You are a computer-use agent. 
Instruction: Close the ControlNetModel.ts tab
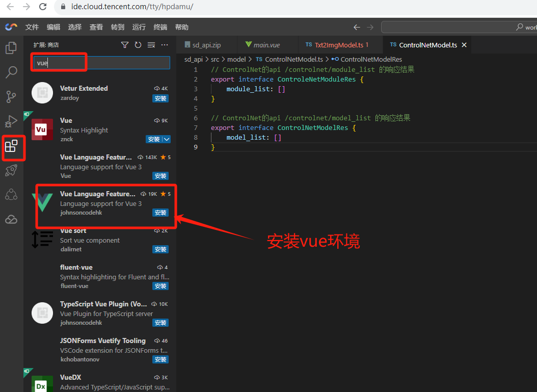[x=464, y=45]
